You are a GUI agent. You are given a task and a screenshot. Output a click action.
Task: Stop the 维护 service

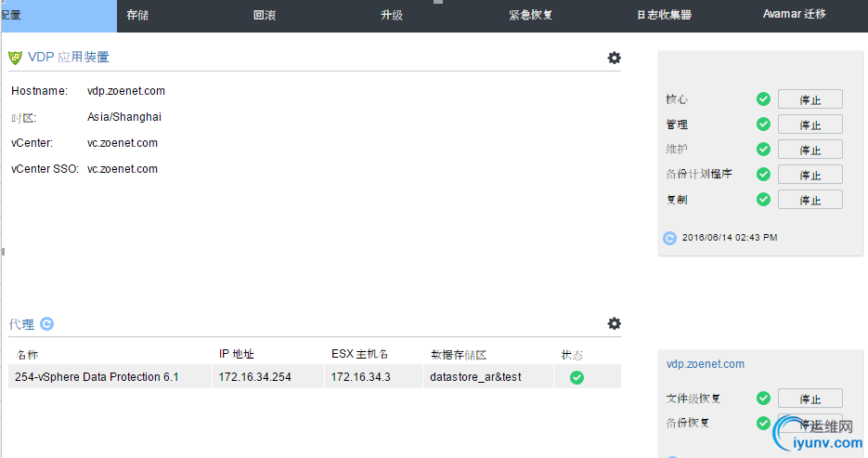(x=810, y=149)
